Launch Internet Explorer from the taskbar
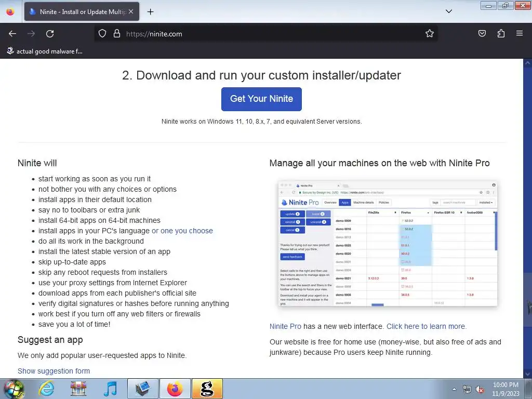Image resolution: width=532 pixels, height=399 pixels. pyautogui.click(x=46, y=389)
